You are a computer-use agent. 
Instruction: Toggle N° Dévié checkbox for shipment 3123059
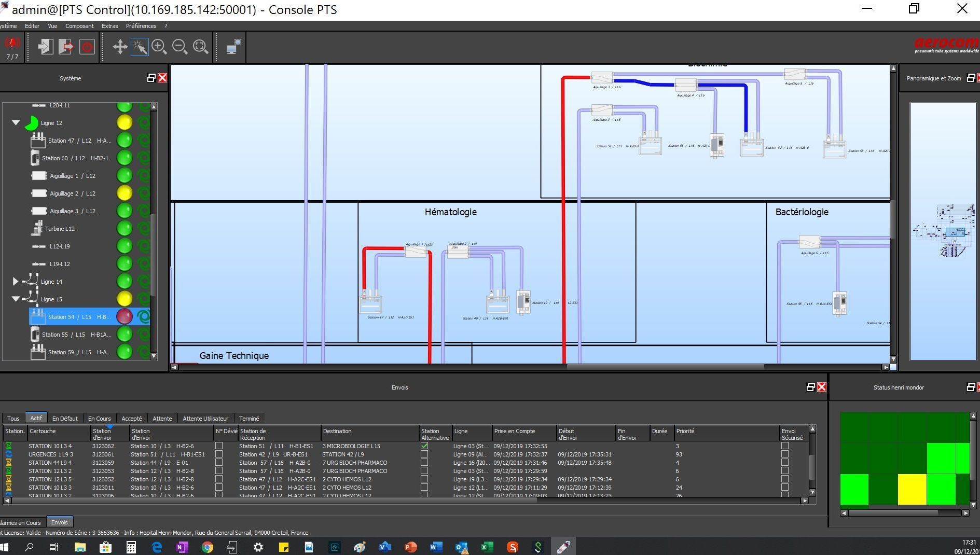[x=219, y=462]
